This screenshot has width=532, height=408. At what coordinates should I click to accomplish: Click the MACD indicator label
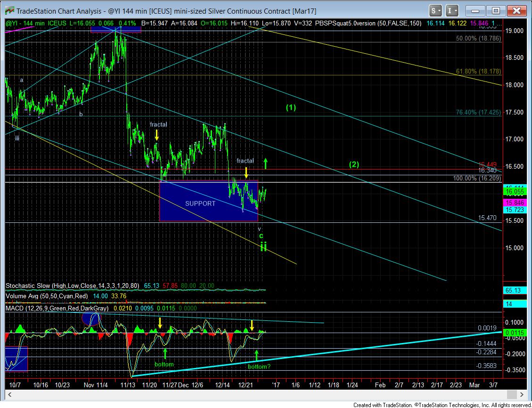pos(57,308)
